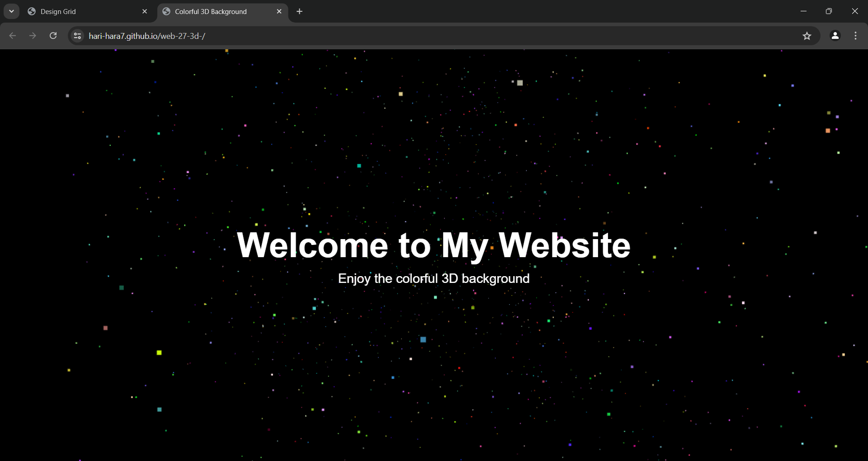868x461 pixels.
Task: Go forward to next page
Action: point(33,36)
